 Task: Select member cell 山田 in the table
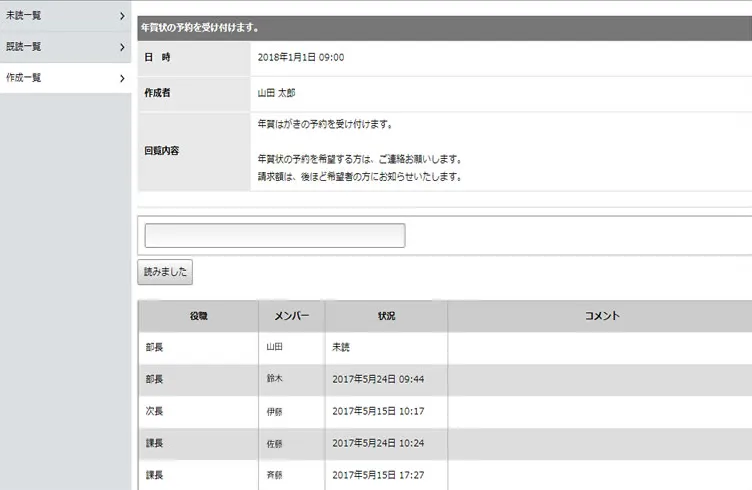(x=292, y=347)
